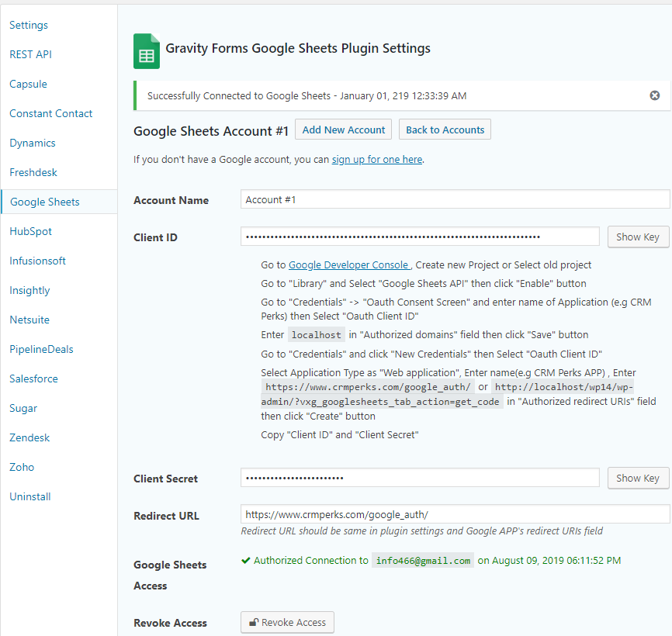The image size is (672, 636).
Task: Focus the Client ID input field
Action: pos(420,237)
